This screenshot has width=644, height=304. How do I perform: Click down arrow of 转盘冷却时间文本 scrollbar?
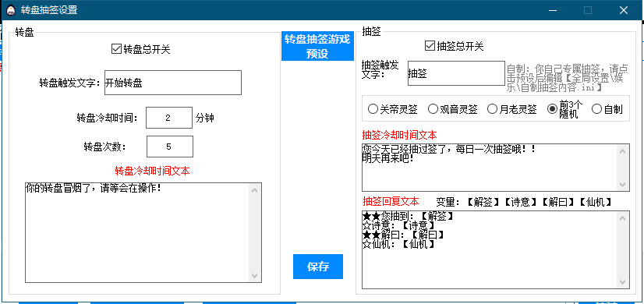pos(254,276)
